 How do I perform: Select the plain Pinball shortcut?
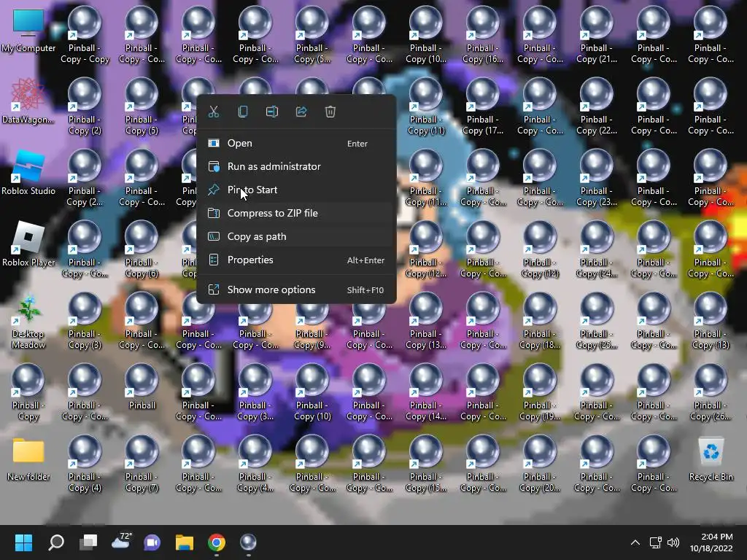click(142, 387)
